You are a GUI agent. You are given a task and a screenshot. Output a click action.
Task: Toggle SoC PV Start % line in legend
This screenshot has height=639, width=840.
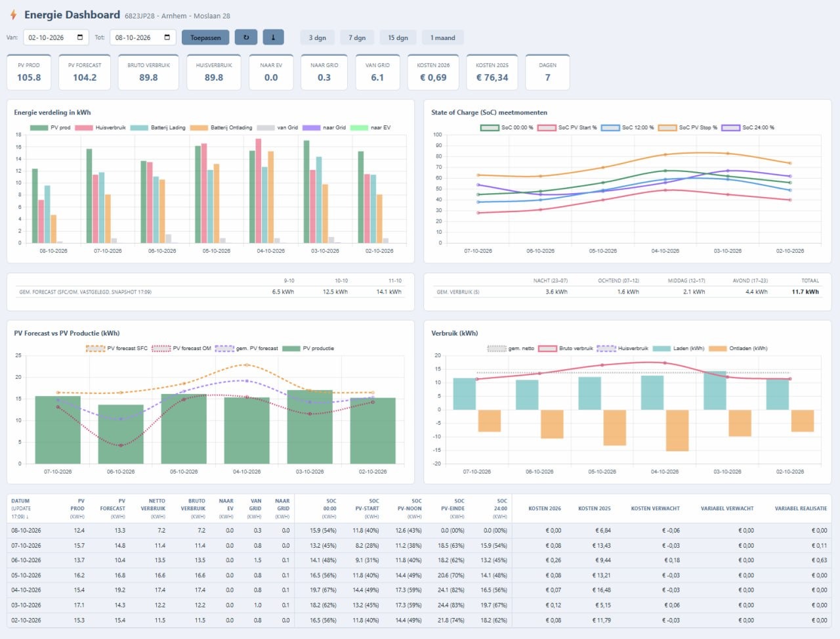[567, 127]
